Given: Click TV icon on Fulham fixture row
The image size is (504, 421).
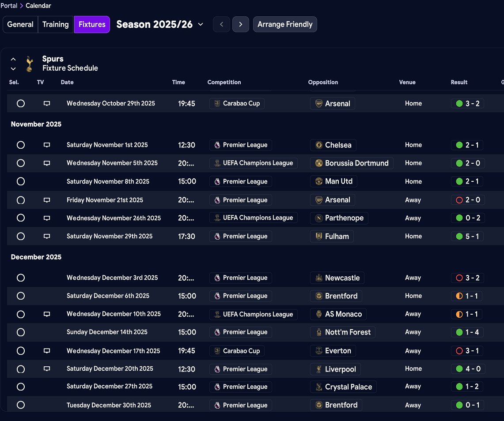Looking at the screenshot, I should click(47, 237).
